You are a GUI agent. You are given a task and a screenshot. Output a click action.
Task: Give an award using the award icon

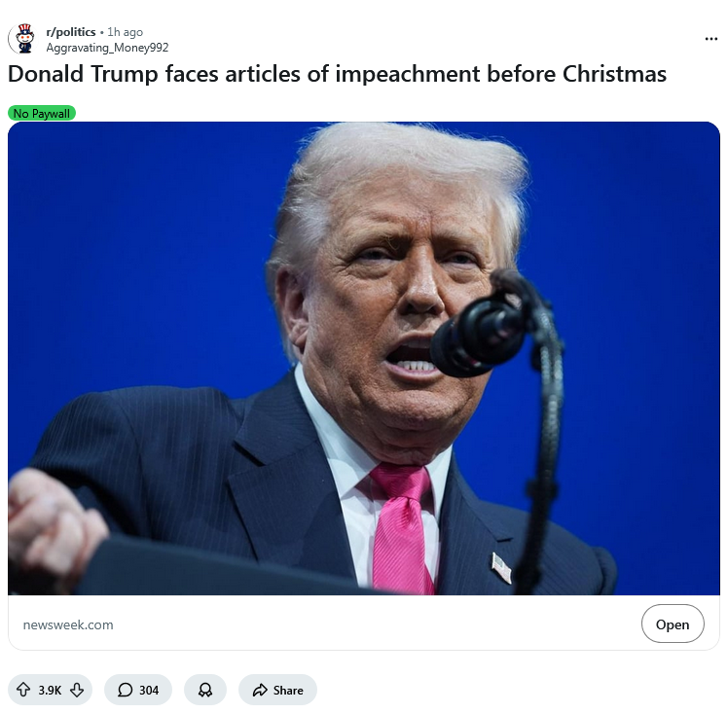point(205,690)
